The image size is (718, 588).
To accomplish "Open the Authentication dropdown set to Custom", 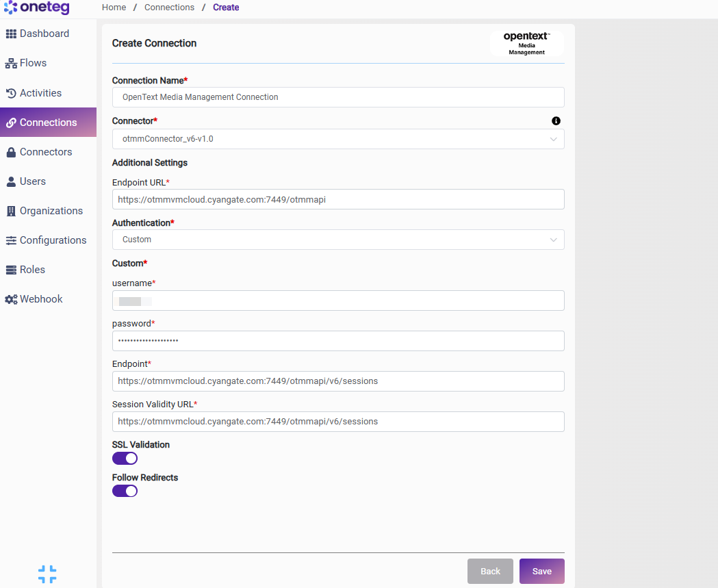I will click(x=338, y=240).
